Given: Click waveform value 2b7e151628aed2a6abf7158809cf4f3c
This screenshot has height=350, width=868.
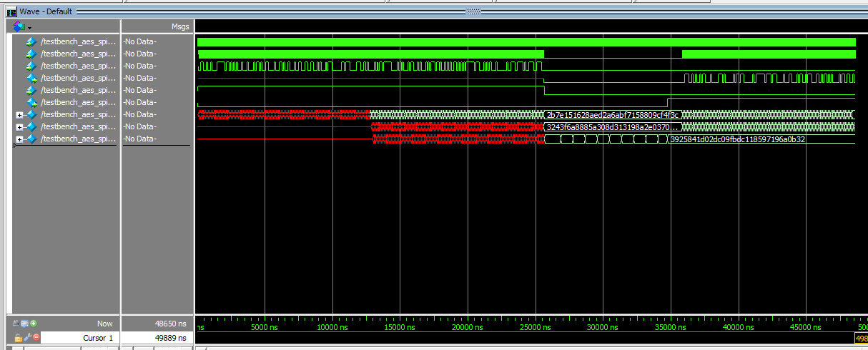Looking at the screenshot, I should 613,115.
